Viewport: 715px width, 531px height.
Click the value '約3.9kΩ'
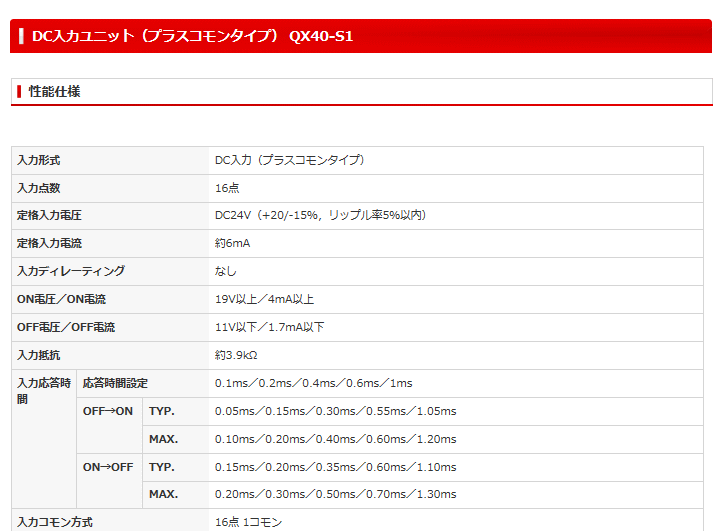(236, 355)
